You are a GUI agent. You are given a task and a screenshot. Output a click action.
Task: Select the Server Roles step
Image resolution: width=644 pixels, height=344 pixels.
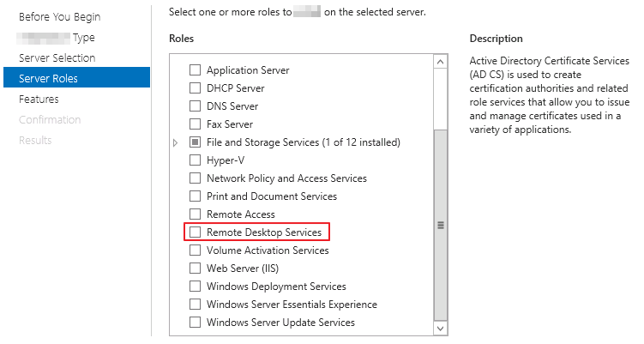tap(77, 78)
